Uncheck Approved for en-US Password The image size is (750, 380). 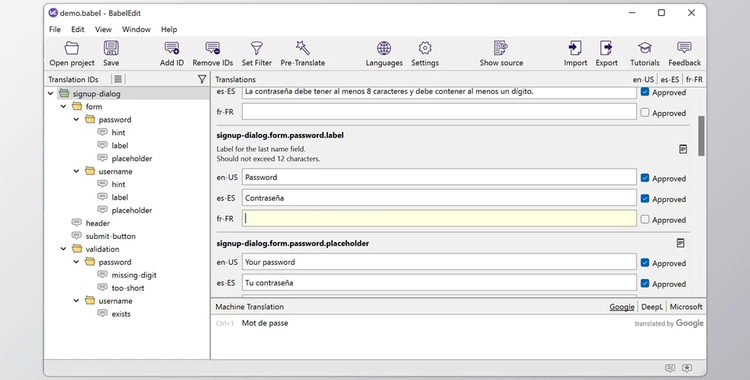point(645,178)
